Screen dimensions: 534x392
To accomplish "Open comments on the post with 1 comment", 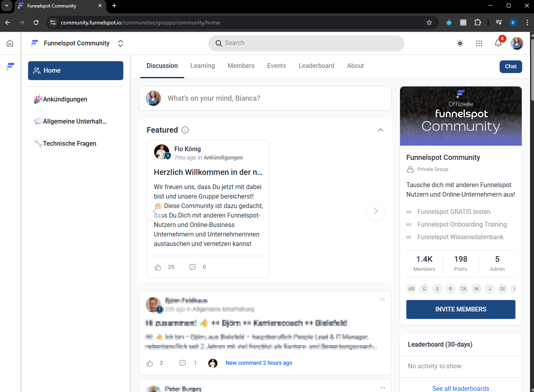I will point(183,363).
